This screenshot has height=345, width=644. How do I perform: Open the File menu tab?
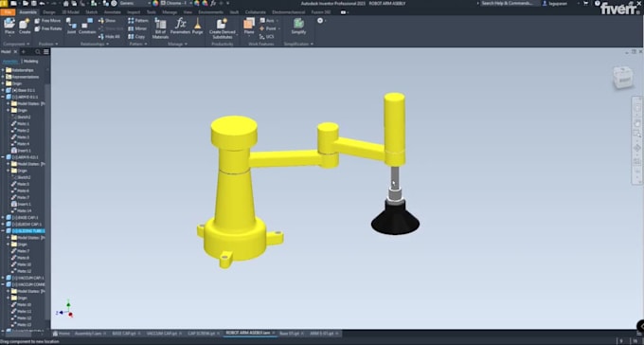(x=8, y=12)
